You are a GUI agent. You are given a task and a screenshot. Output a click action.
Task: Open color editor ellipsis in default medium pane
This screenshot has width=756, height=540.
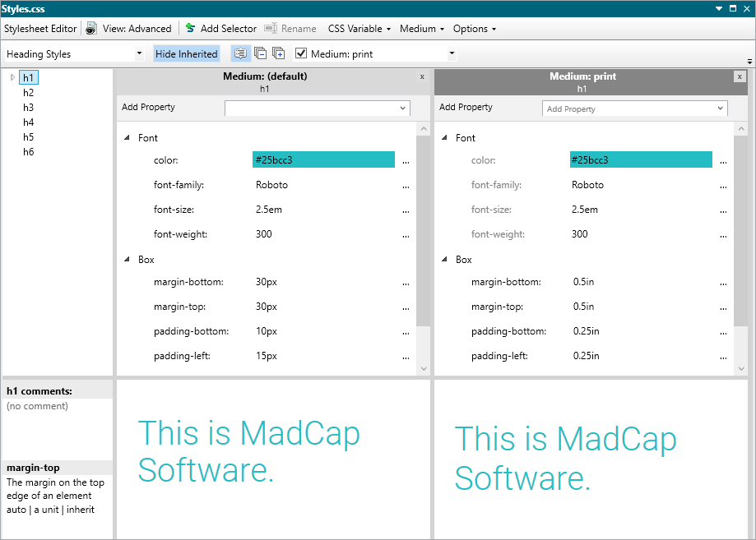[406, 161]
